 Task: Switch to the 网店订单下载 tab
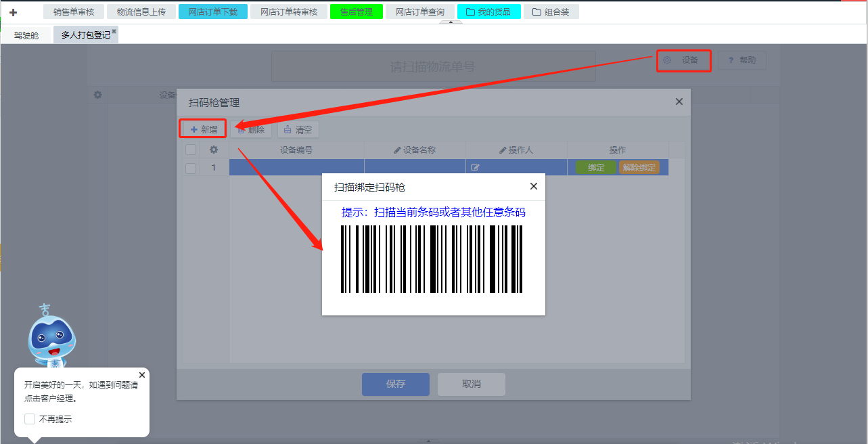(x=213, y=12)
